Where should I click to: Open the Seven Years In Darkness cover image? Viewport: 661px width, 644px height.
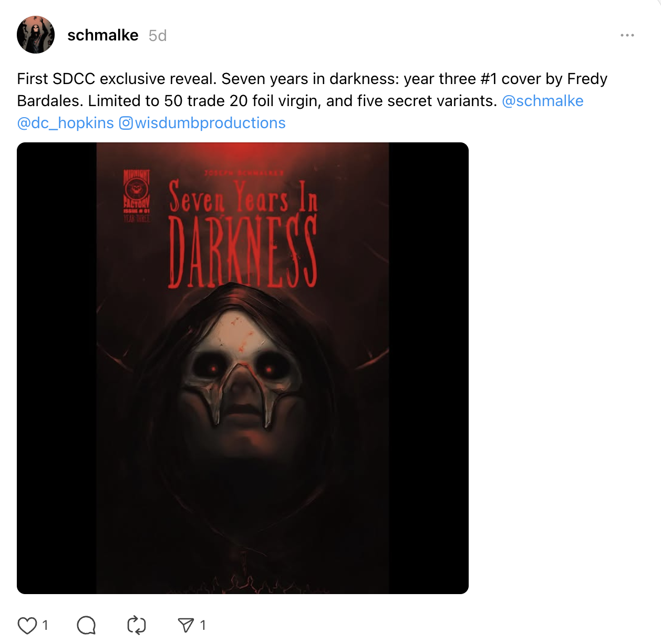tap(243, 368)
